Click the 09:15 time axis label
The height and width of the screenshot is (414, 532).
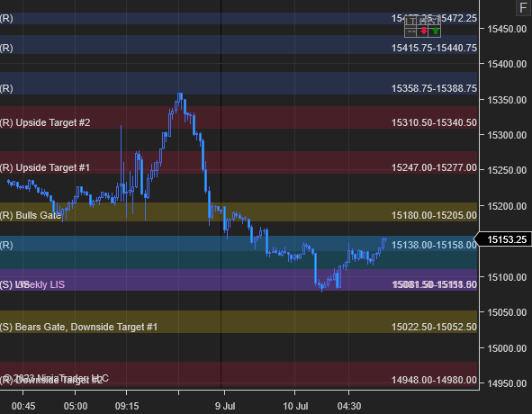[127, 406]
